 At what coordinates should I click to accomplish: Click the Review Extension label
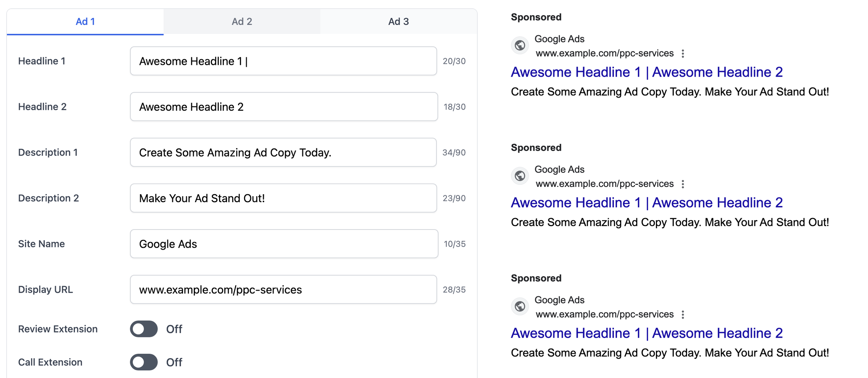(58, 329)
